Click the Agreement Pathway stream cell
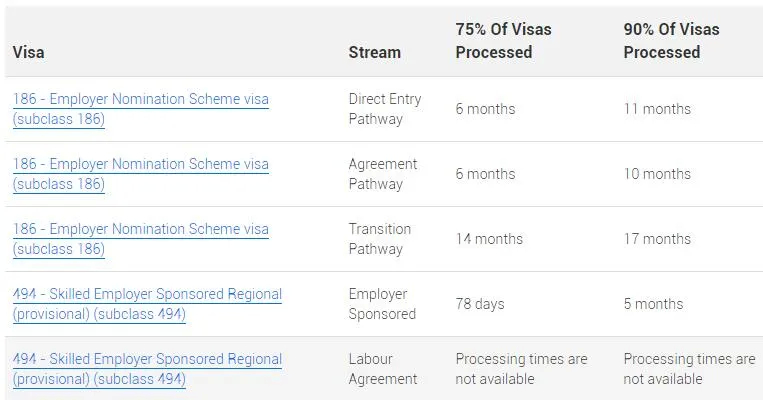 tap(383, 174)
